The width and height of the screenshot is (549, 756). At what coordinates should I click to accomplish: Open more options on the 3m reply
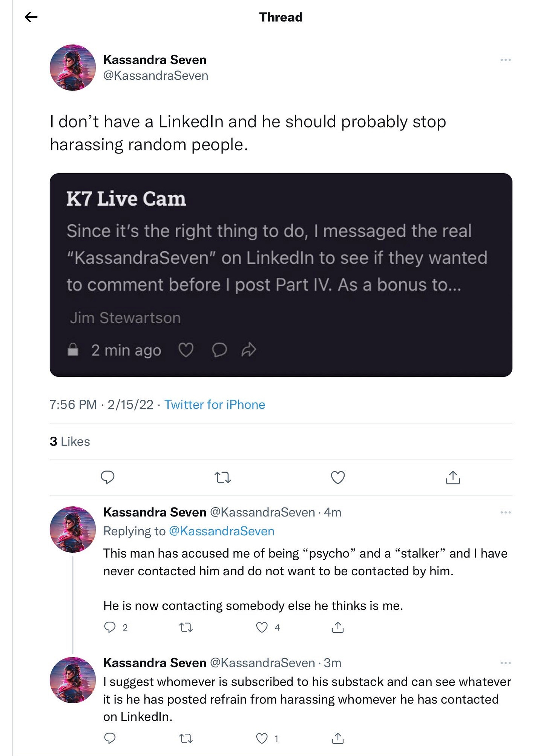tap(505, 663)
